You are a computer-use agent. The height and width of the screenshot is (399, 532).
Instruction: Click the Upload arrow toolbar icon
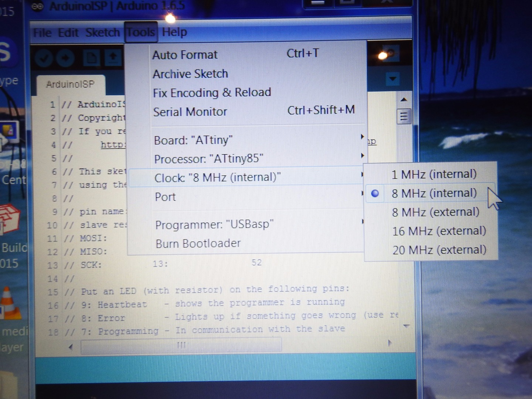65,58
